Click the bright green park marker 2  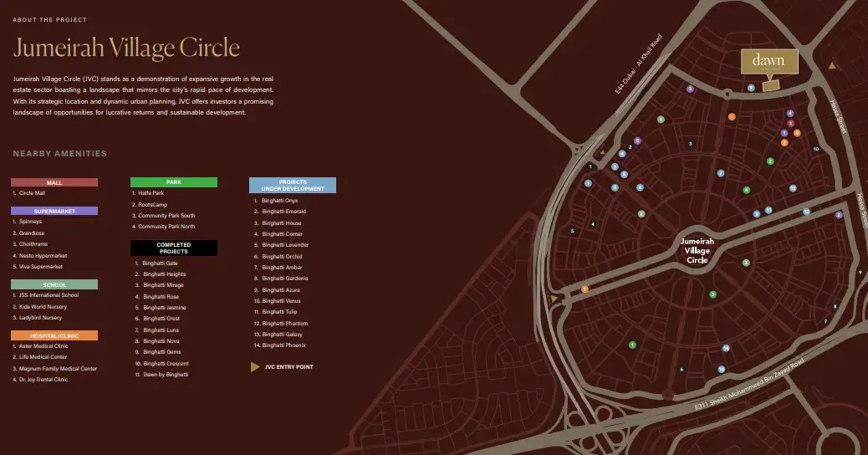pyautogui.click(x=770, y=161)
